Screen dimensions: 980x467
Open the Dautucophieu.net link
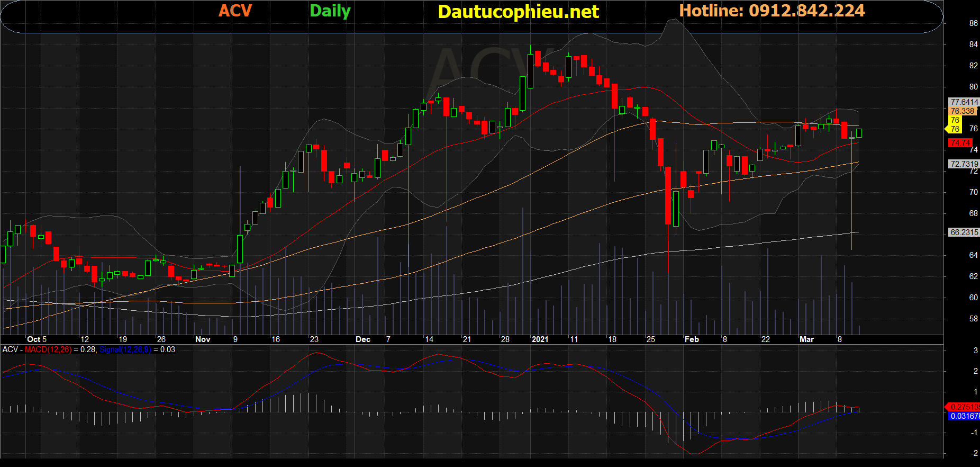[x=518, y=12]
